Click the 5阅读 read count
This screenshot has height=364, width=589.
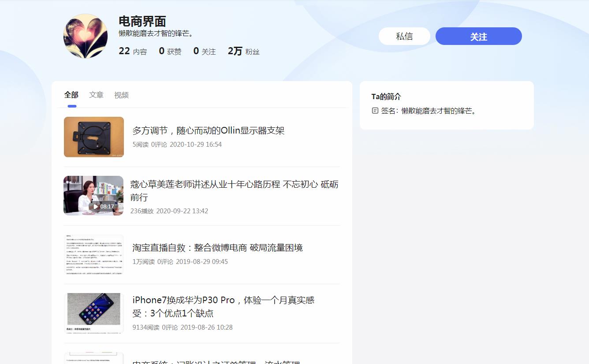(141, 144)
